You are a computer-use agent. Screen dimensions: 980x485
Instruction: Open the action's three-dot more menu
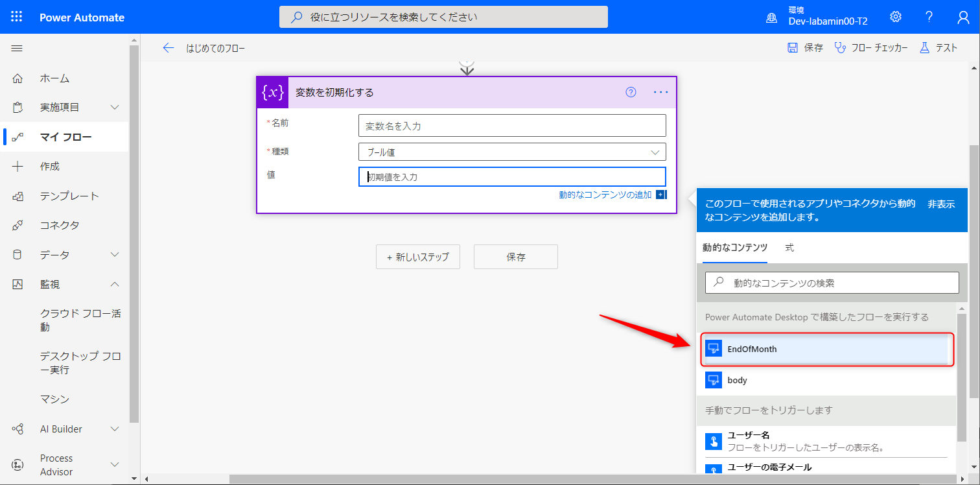[x=660, y=92]
